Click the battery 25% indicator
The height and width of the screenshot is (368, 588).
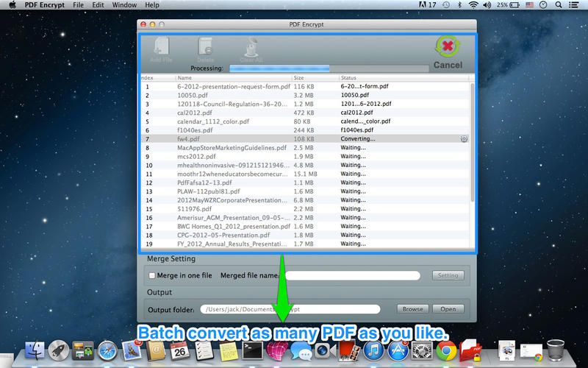508,5
